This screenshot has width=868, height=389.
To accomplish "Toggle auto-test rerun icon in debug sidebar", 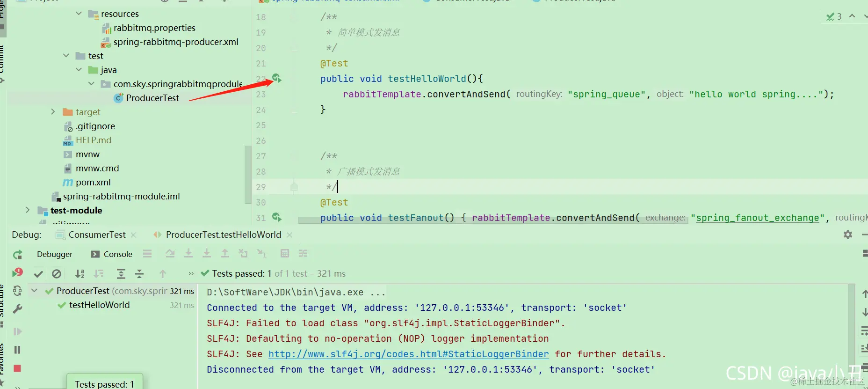I will click(x=18, y=291).
